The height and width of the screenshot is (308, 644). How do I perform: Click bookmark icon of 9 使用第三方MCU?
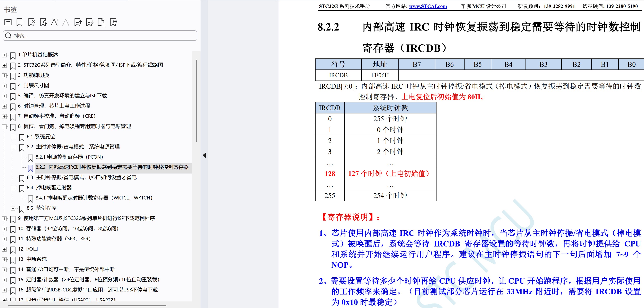tap(13, 219)
